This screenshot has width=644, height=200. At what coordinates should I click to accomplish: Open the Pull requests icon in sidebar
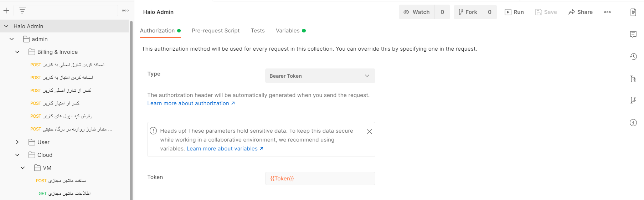pyautogui.click(x=633, y=78)
